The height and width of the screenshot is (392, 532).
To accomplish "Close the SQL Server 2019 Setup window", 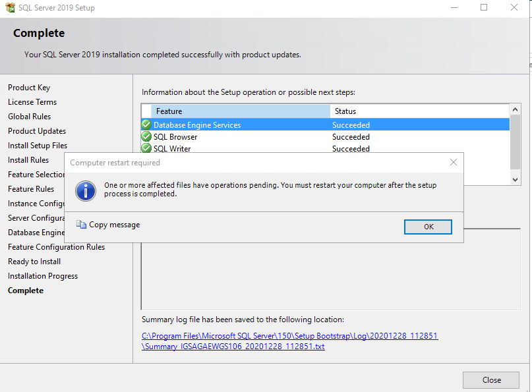I will pos(514,7).
